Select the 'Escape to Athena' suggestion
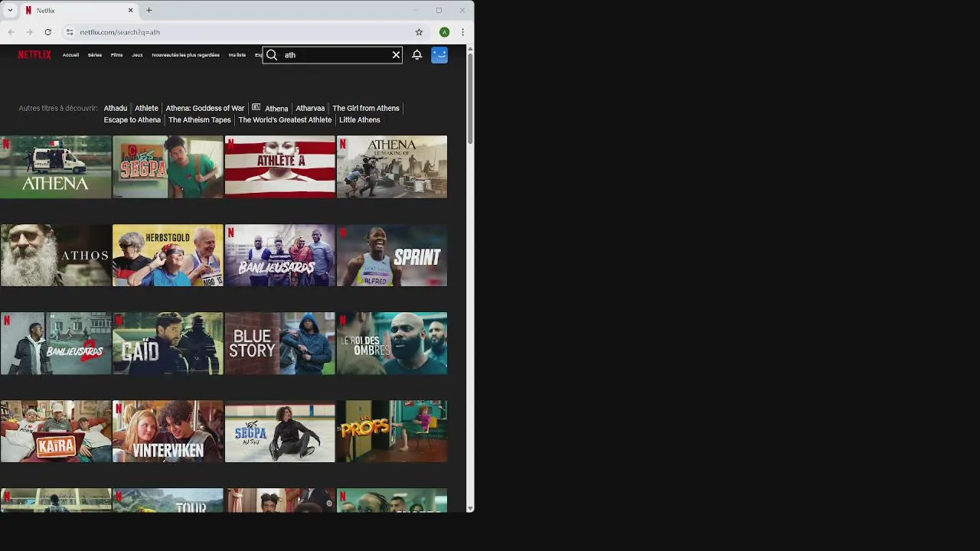The image size is (980, 551). coord(132,120)
